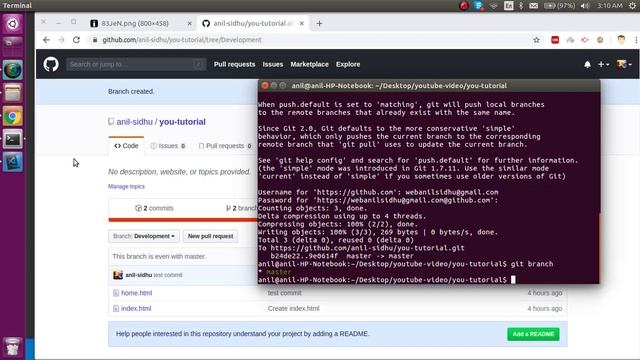
Task: Expand the plus create-new menu
Action: [x=603, y=64]
